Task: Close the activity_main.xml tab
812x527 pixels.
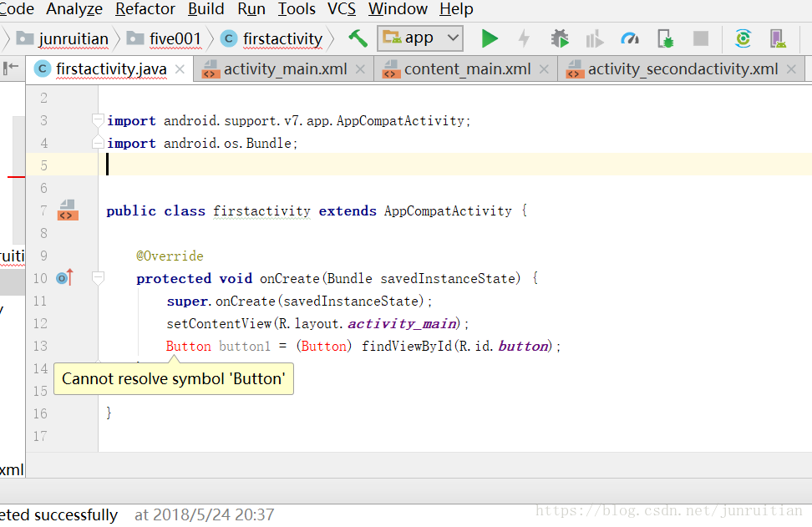Action: [360, 68]
